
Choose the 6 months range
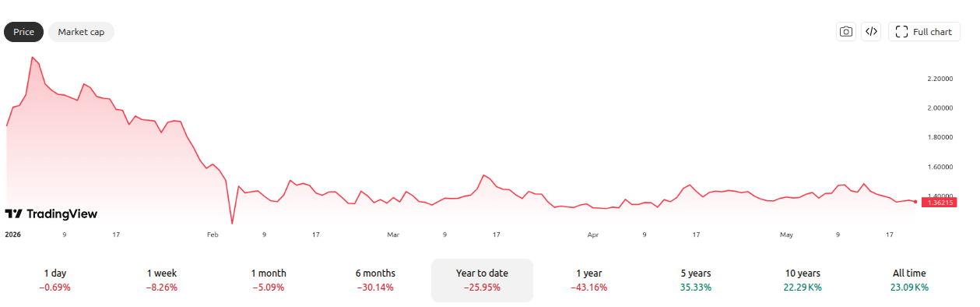pyautogui.click(x=375, y=280)
